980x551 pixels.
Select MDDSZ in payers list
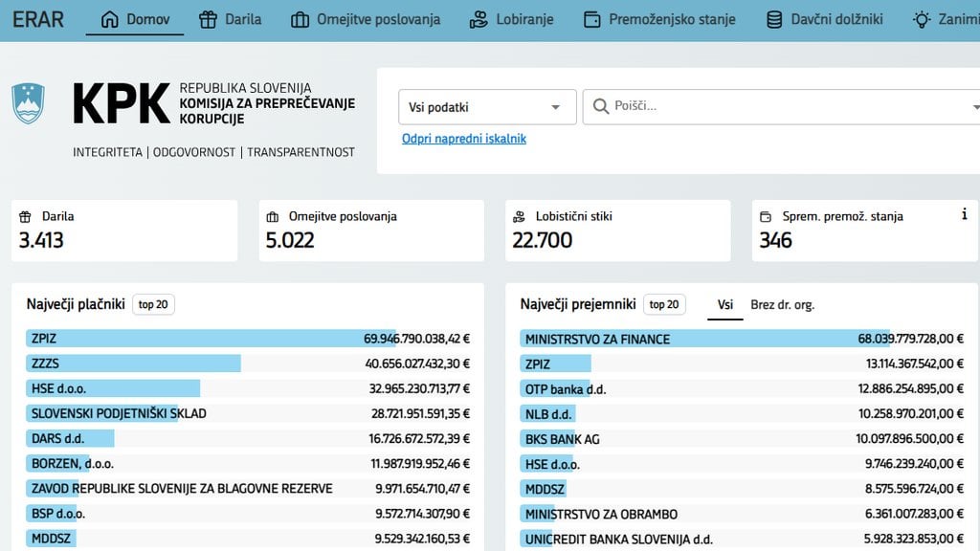pyautogui.click(x=248, y=539)
